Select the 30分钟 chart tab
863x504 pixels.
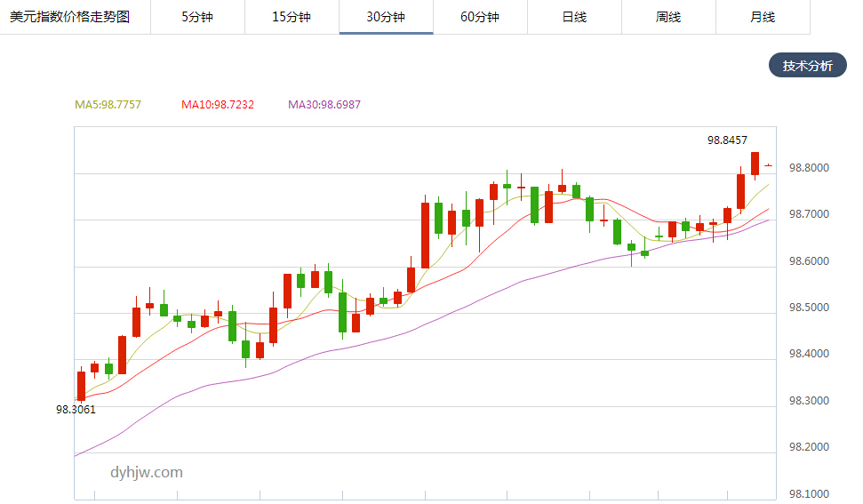click(x=386, y=17)
